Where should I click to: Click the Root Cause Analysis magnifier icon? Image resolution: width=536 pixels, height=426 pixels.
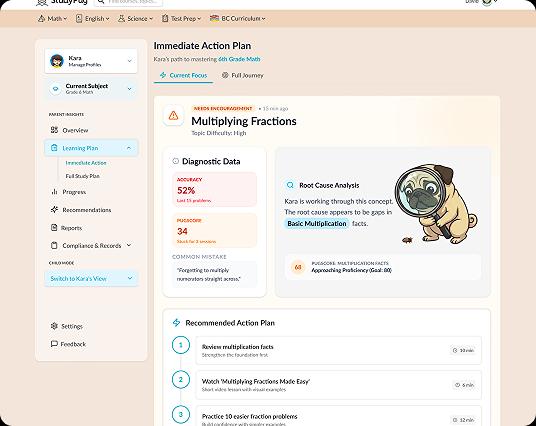click(290, 185)
